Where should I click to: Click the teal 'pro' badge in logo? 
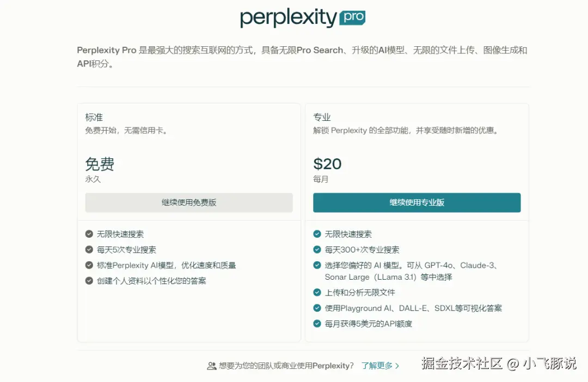tap(352, 18)
